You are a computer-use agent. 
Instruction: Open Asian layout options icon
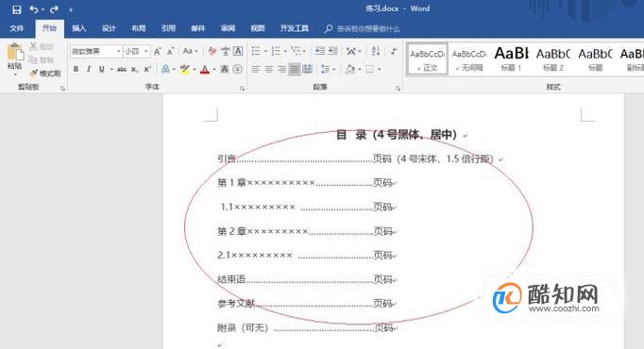(351, 51)
